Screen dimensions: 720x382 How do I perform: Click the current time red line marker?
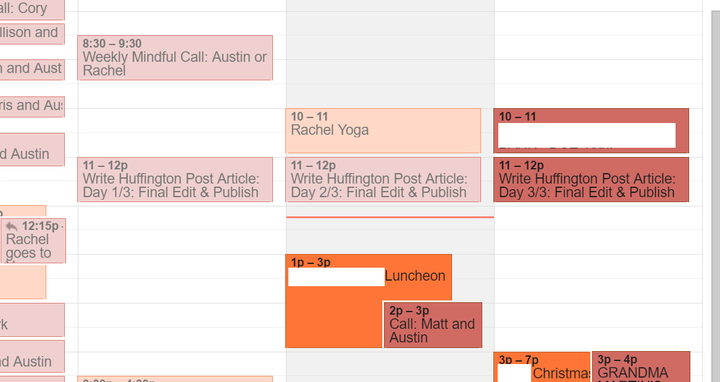390,217
